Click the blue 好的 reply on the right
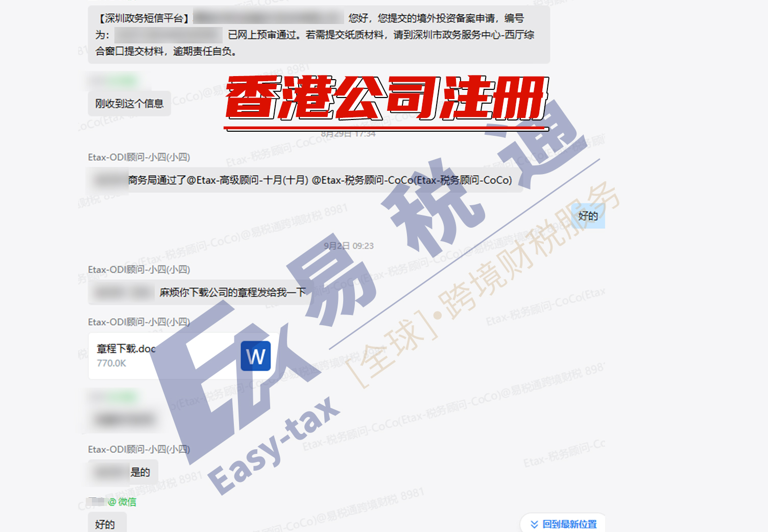The height and width of the screenshot is (532, 768). [588, 216]
